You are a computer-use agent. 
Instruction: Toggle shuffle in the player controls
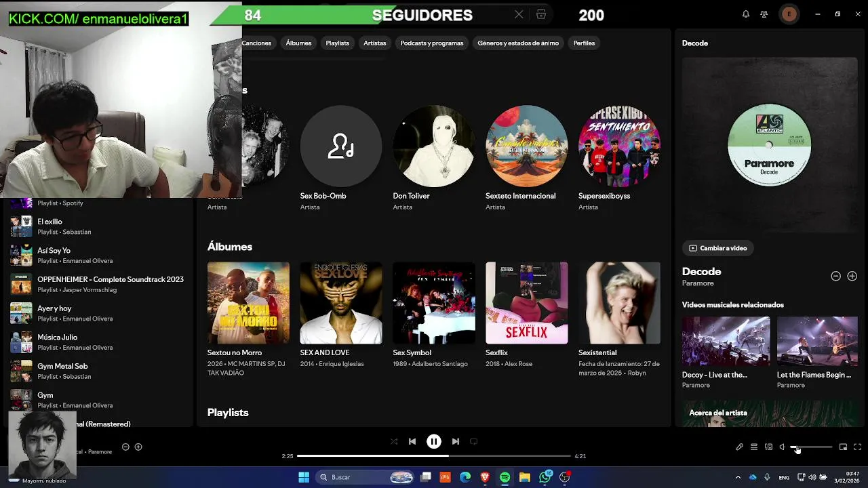coord(394,441)
